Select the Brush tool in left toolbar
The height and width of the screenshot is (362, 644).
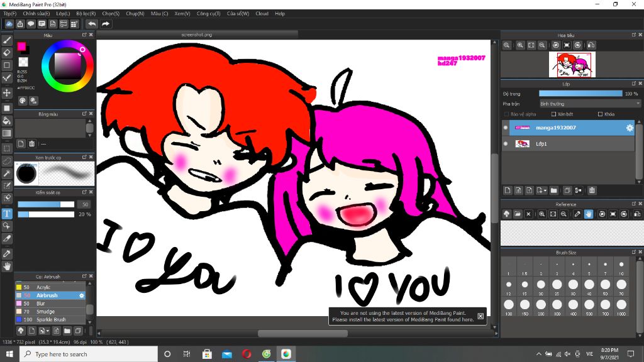coord(6,40)
